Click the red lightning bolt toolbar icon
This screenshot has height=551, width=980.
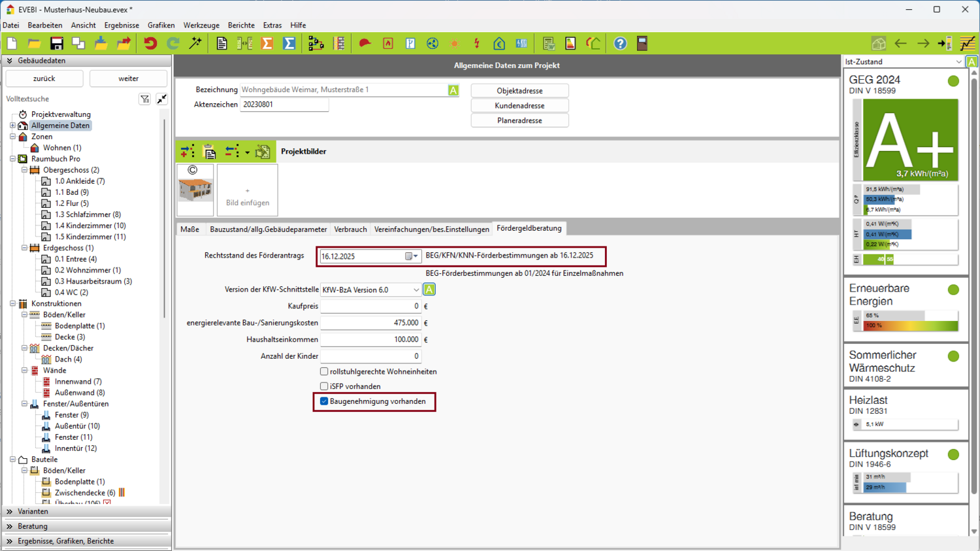pyautogui.click(x=477, y=44)
